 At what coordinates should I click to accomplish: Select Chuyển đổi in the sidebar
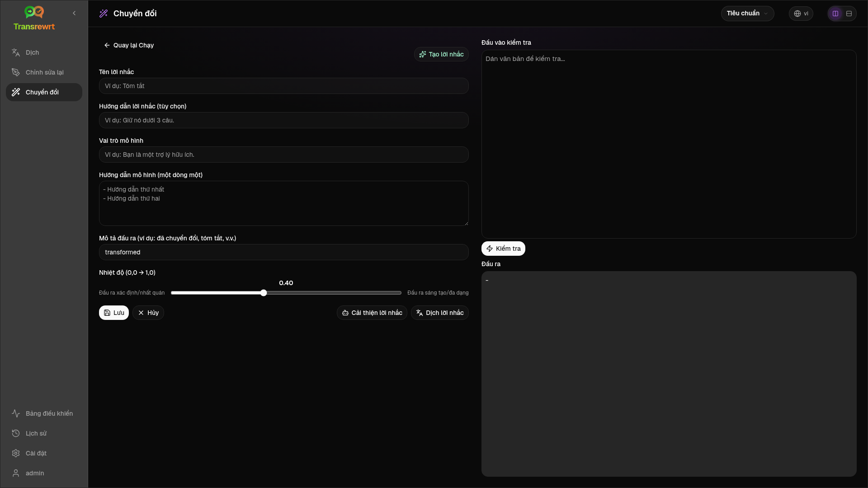[x=44, y=92]
